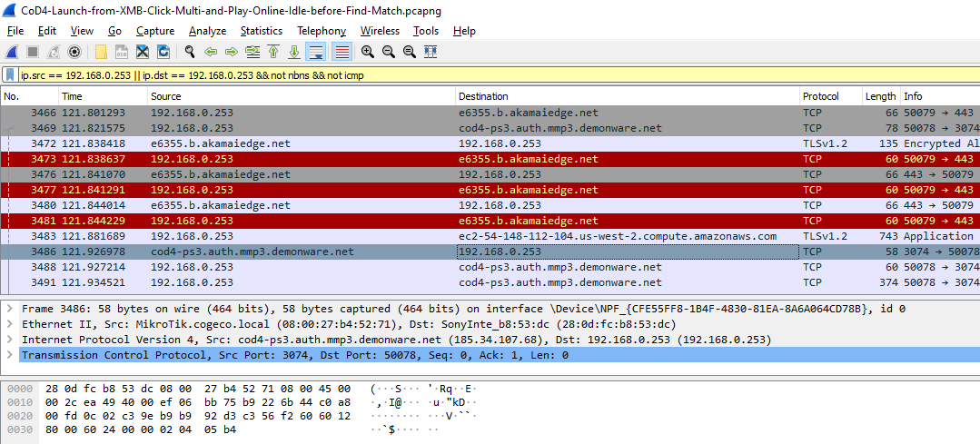Open capture options gear icon
Image resolution: width=980 pixels, height=444 pixels.
[75, 53]
